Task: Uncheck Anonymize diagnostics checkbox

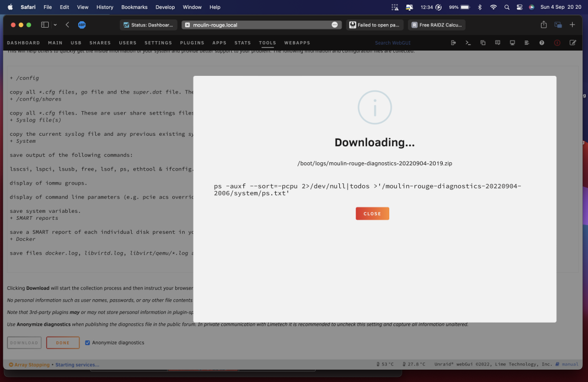Action: (88, 343)
